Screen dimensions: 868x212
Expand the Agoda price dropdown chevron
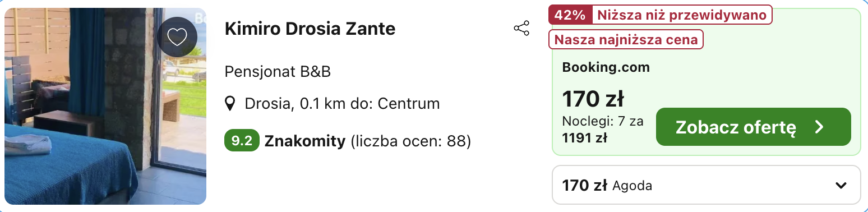pos(841,186)
